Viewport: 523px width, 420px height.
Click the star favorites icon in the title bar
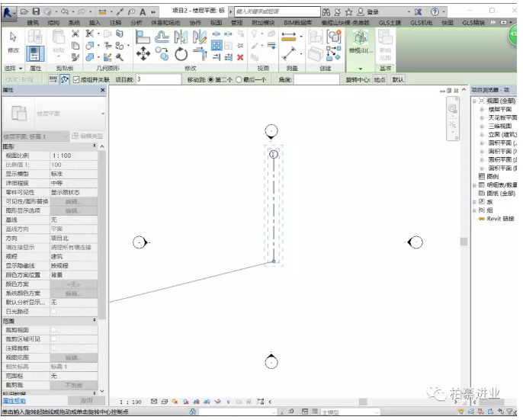(348, 12)
